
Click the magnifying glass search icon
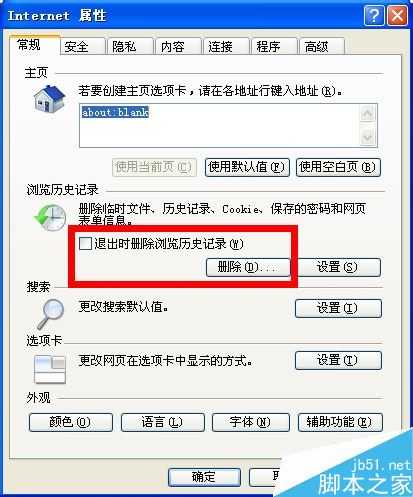click(51, 314)
